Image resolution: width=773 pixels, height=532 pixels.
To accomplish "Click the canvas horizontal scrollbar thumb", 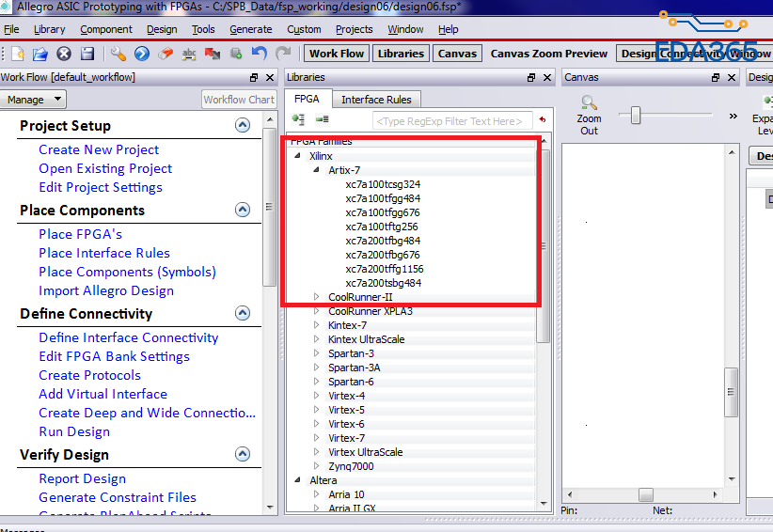I will pyautogui.click(x=646, y=494).
